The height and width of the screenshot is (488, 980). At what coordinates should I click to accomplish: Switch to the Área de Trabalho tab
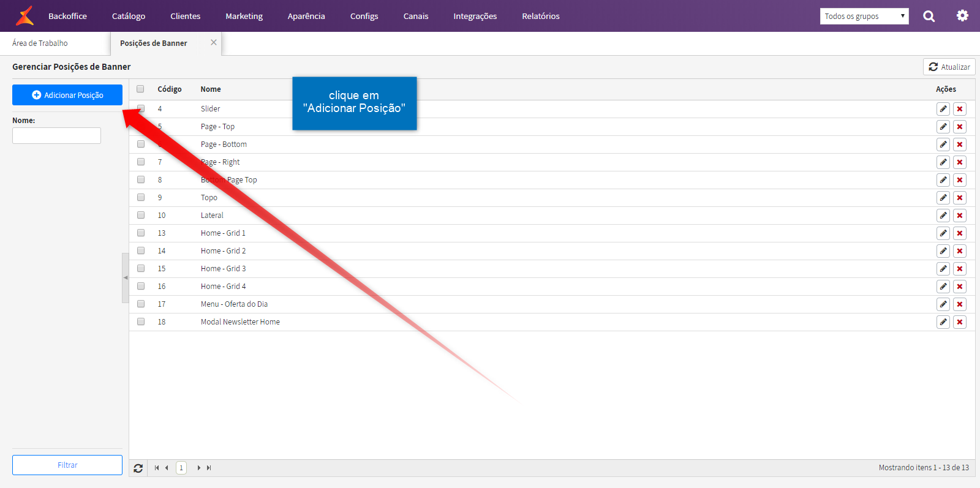pyautogui.click(x=40, y=43)
